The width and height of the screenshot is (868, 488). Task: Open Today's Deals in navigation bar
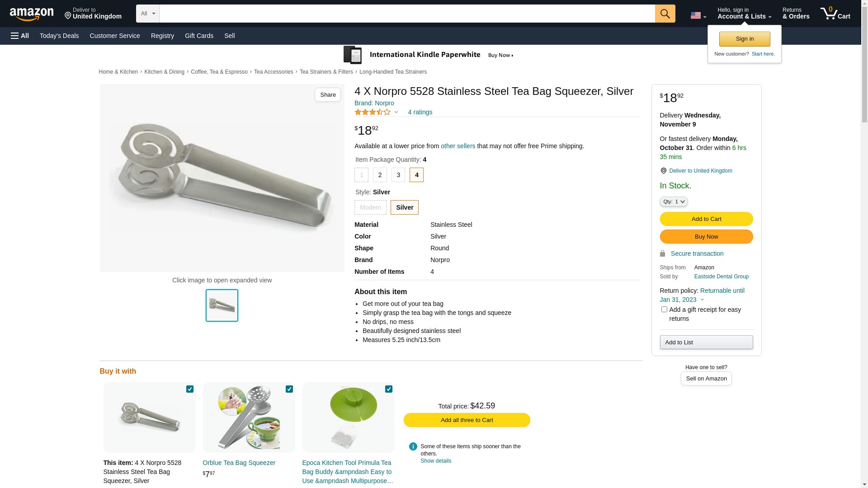tap(59, 36)
